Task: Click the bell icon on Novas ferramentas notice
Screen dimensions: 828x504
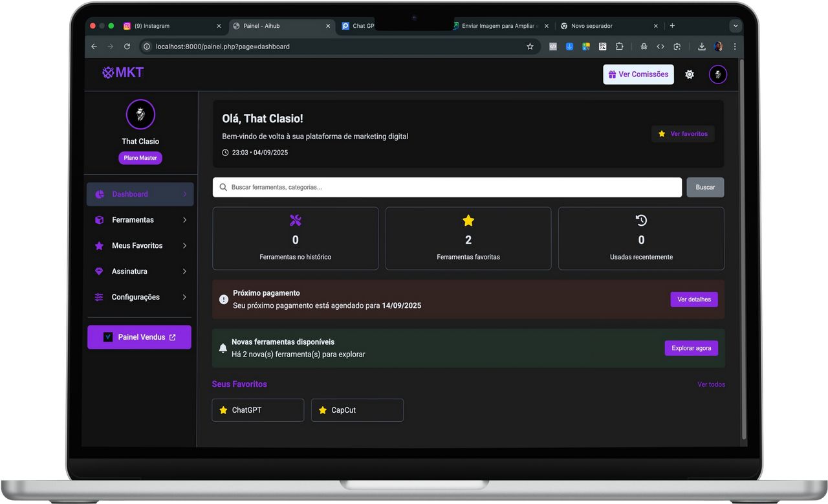Action: pos(223,347)
